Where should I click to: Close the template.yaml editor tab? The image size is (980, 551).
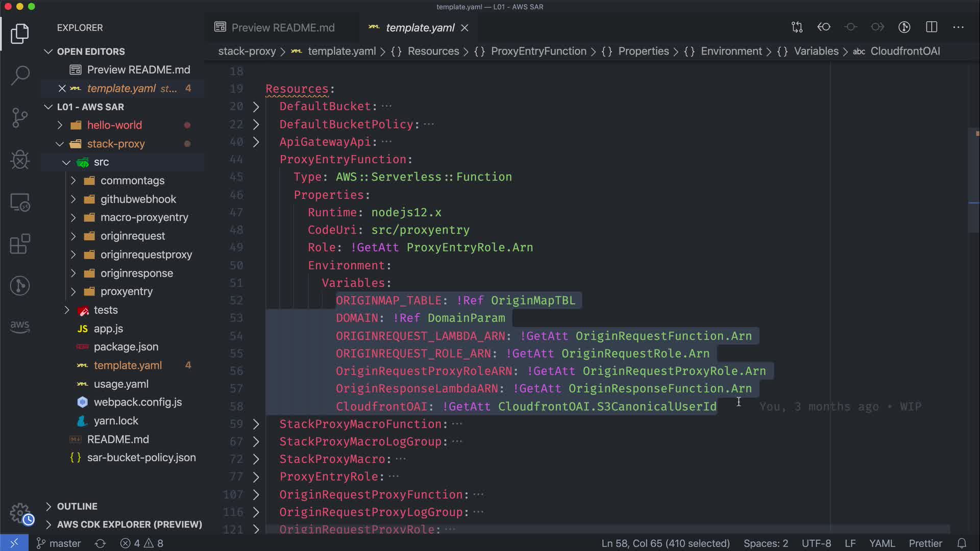(464, 28)
